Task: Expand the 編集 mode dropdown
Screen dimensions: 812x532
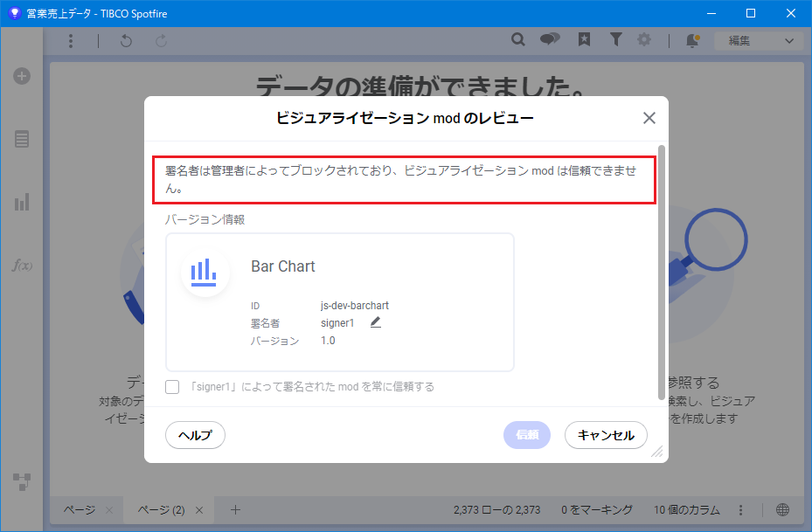Action: tap(759, 40)
